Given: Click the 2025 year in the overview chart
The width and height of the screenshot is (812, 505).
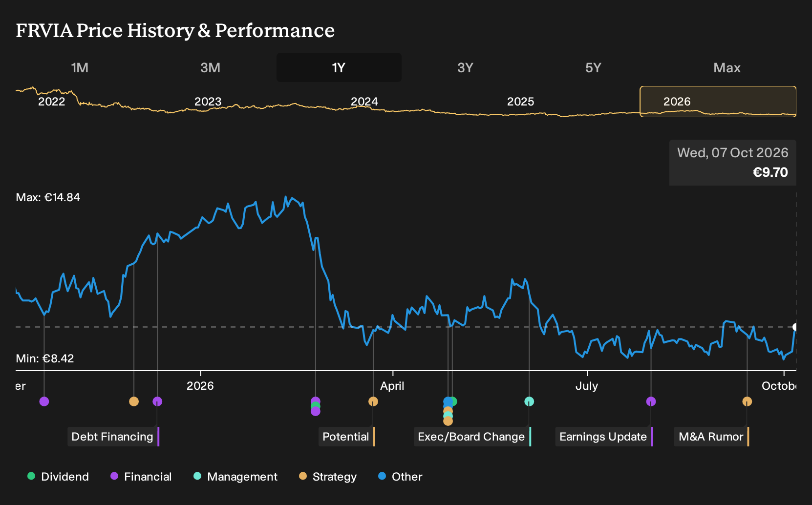Looking at the screenshot, I should pos(521,102).
